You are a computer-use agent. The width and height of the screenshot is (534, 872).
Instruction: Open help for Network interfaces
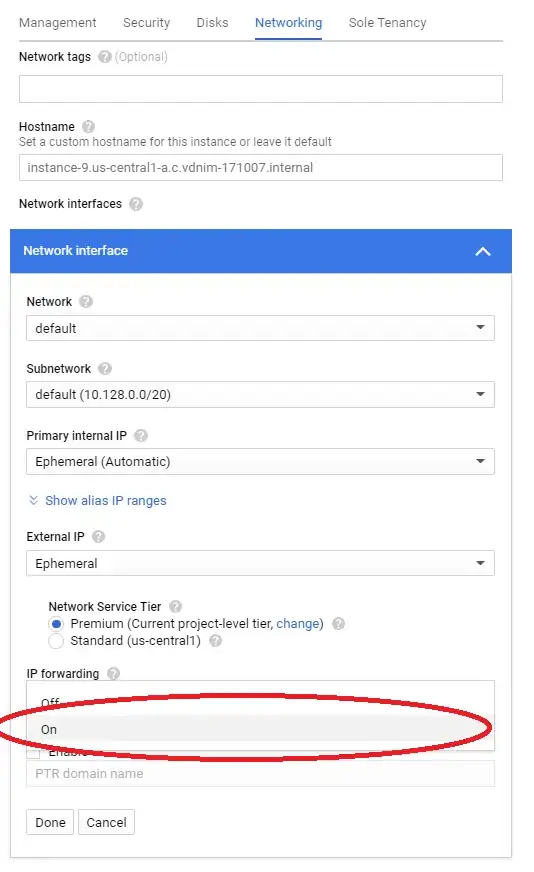click(136, 204)
